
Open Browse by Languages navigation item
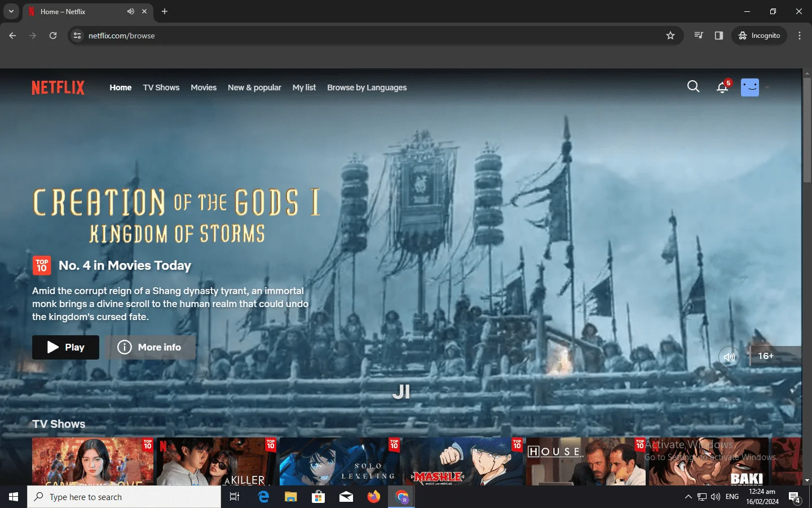pyautogui.click(x=367, y=87)
